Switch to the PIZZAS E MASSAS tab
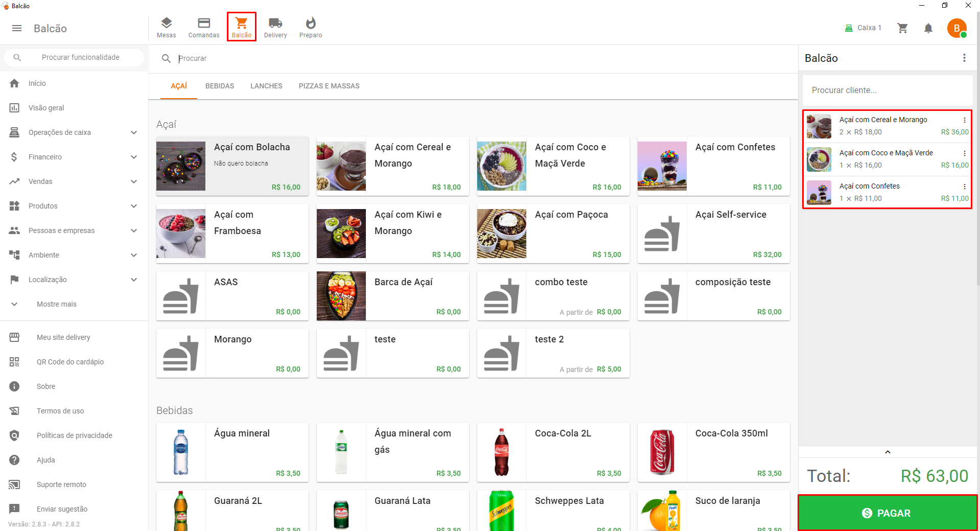This screenshot has width=980, height=531. pyautogui.click(x=329, y=86)
